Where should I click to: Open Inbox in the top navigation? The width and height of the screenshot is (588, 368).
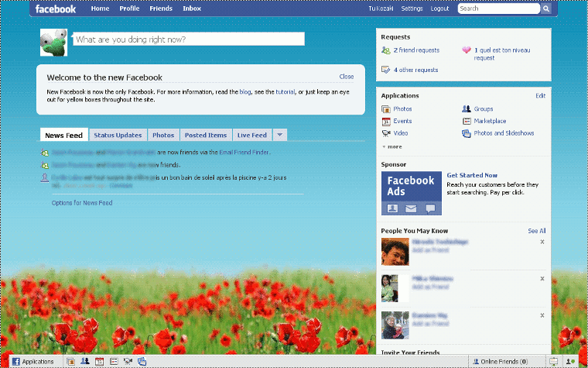click(192, 9)
